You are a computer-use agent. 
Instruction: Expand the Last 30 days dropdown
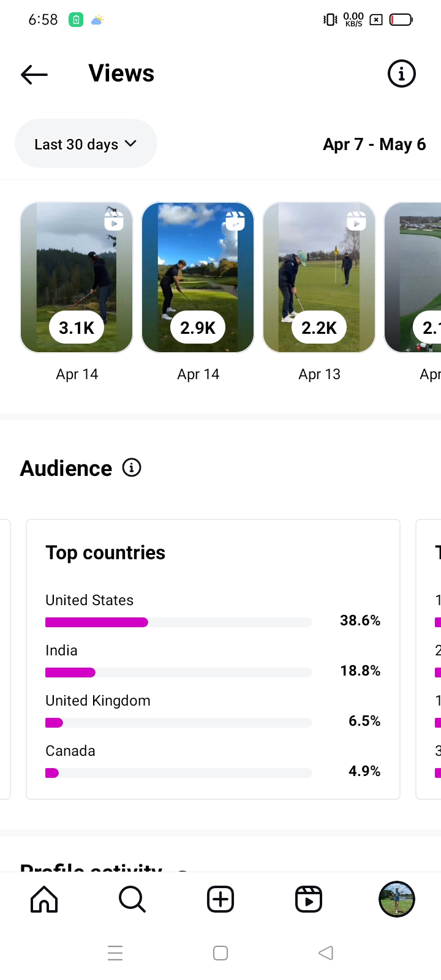click(86, 144)
